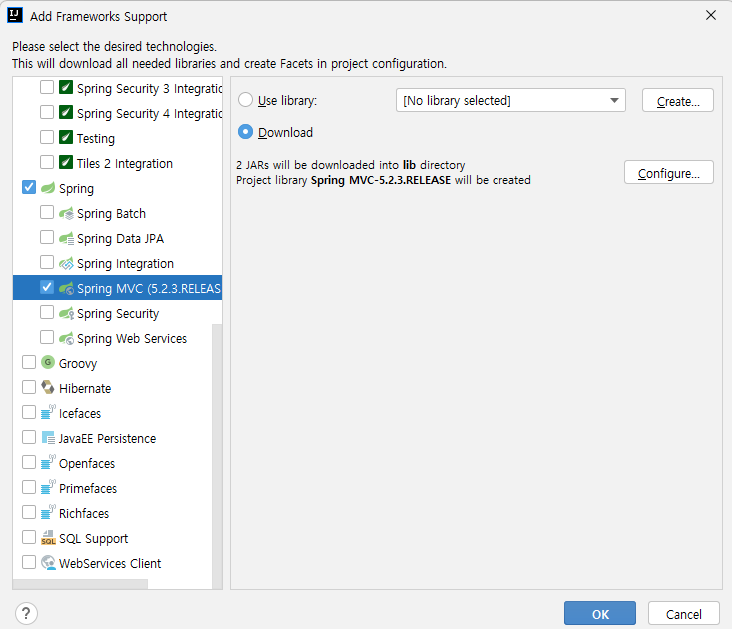The image size is (732, 629).
Task: Select the 'Spring Web Services' row label
Action: (x=132, y=339)
